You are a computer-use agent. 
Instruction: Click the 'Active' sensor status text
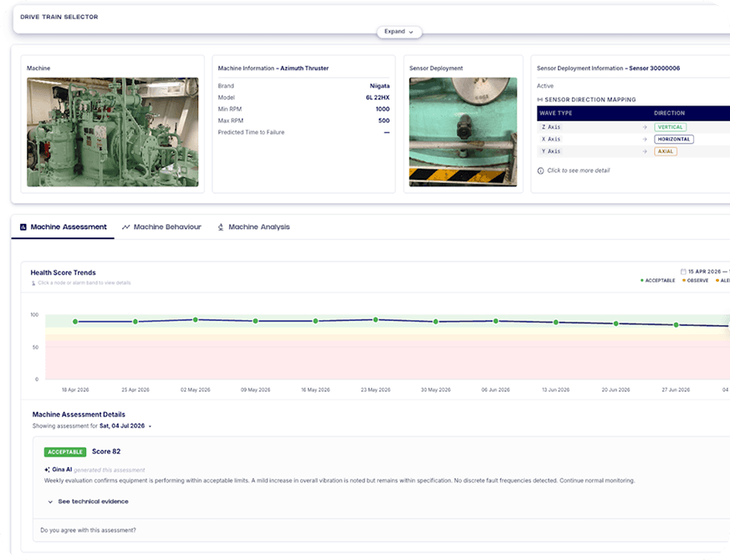tap(545, 86)
